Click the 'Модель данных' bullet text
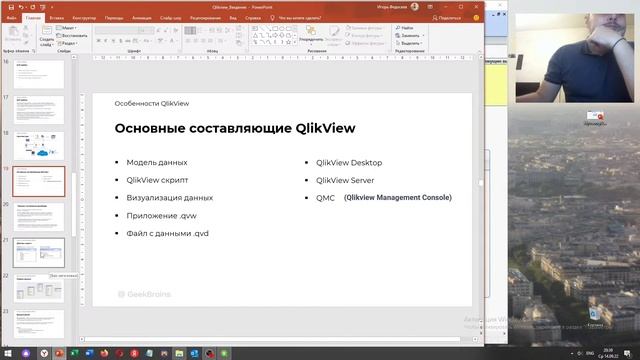 [157, 162]
